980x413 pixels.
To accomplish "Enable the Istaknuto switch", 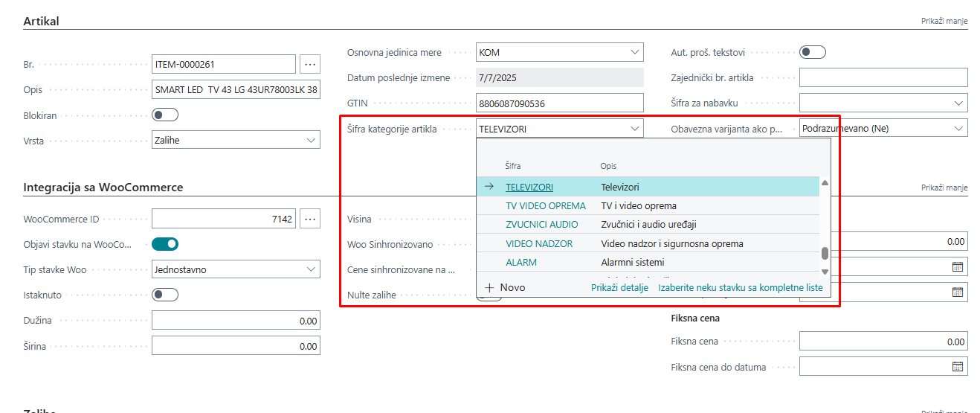I will pos(165,295).
